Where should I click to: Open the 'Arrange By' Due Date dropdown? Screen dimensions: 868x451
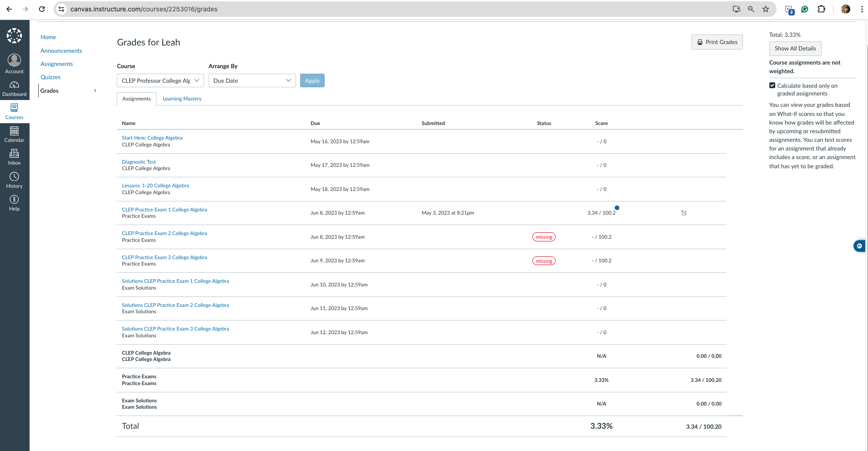(x=252, y=80)
